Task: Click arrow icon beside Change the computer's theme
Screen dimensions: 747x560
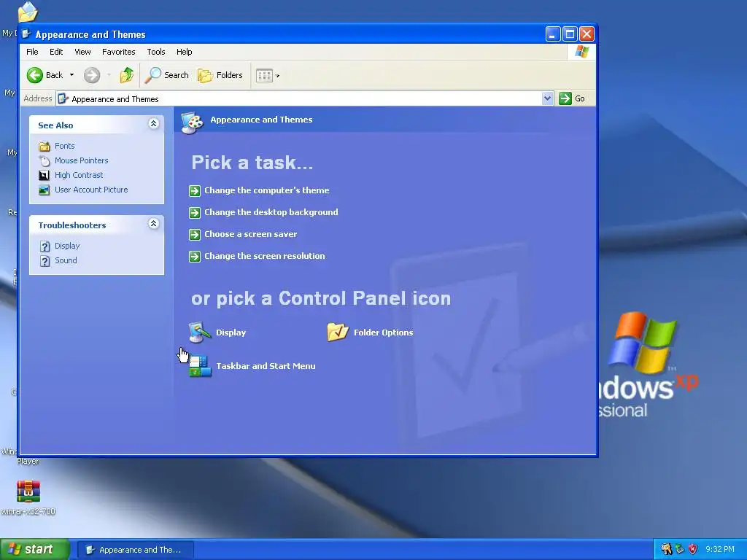Action: tap(194, 191)
